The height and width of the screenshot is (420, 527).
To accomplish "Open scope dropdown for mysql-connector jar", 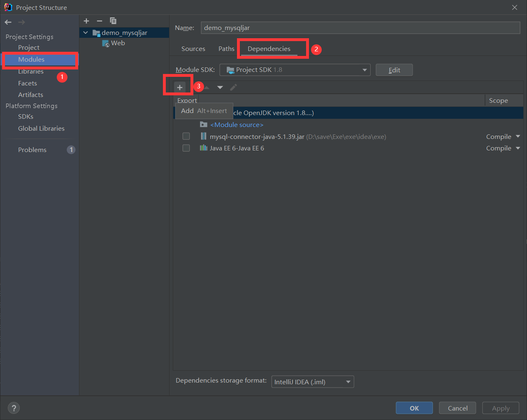I will [518, 136].
